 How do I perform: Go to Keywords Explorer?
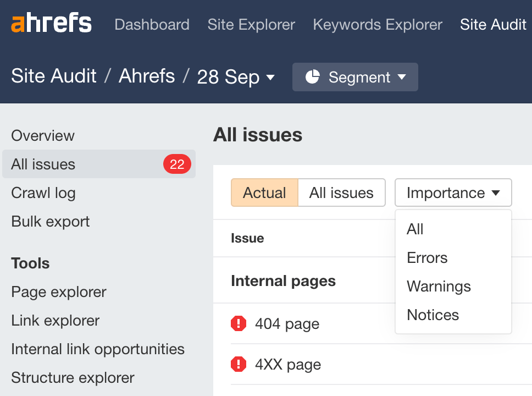[377, 24]
